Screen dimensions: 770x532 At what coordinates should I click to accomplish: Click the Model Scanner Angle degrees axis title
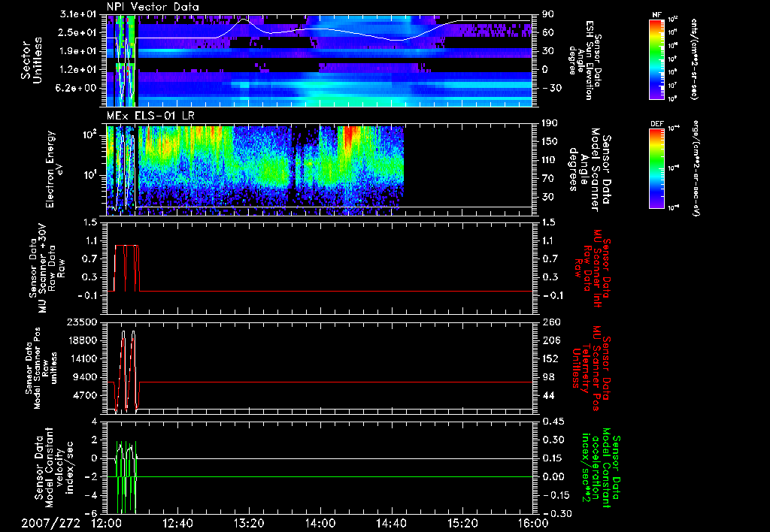(x=590, y=170)
